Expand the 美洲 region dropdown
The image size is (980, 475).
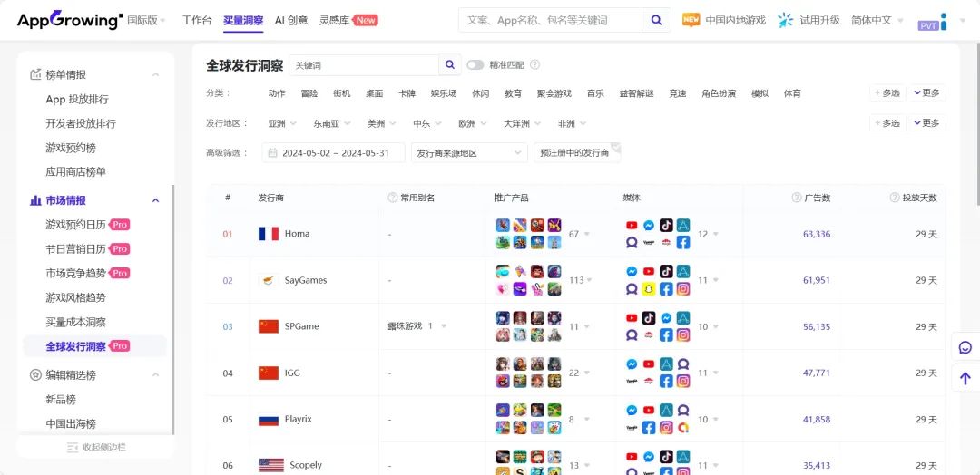pos(382,123)
